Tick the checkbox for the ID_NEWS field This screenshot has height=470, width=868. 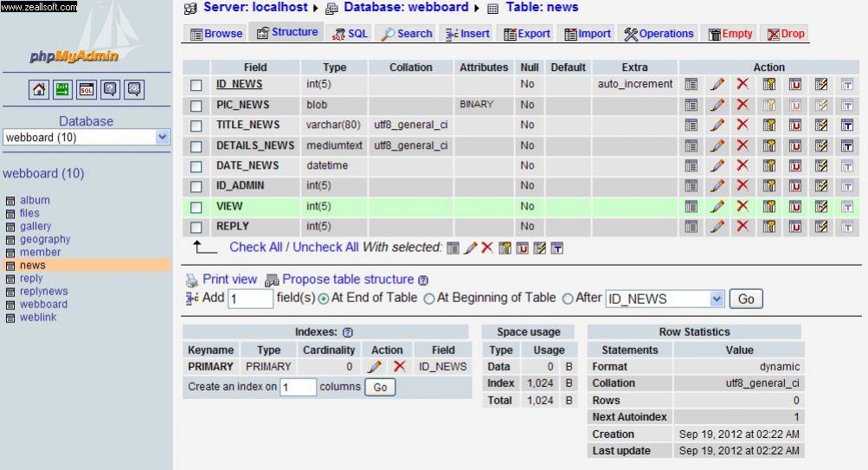(196, 85)
